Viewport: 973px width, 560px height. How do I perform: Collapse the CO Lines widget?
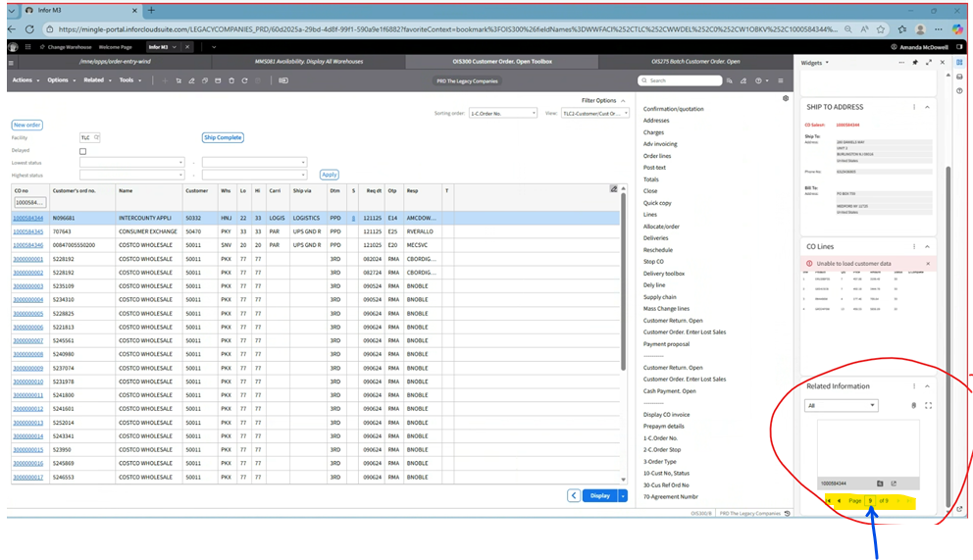click(x=927, y=247)
